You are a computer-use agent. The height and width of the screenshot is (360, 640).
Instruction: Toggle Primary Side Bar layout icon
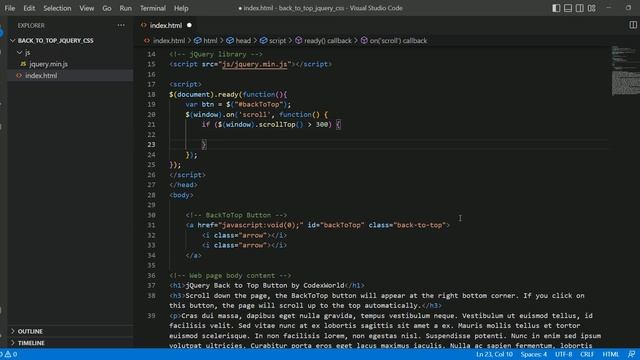click(x=556, y=8)
